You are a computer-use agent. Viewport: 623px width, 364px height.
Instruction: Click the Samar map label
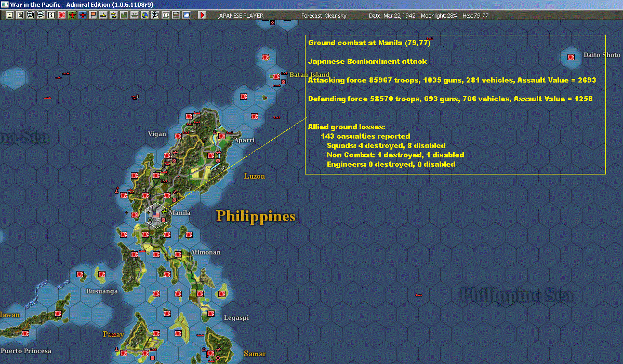[255, 353]
